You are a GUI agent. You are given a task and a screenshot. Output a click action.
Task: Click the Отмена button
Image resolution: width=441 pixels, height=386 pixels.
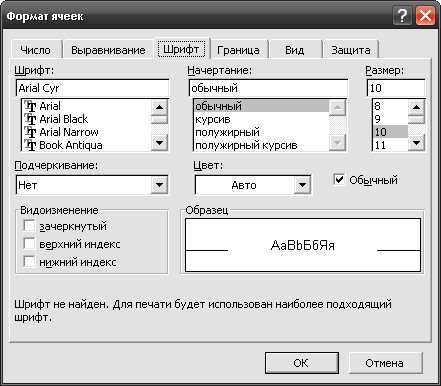pyautogui.click(x=385, y=363)
